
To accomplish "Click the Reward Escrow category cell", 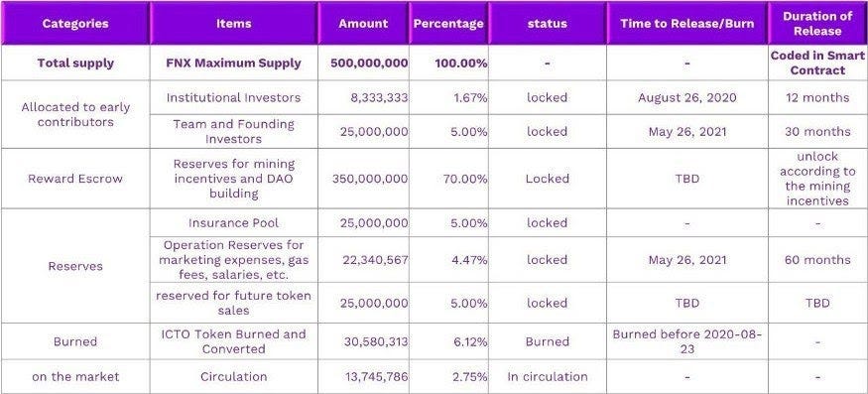I will [75, 179].
